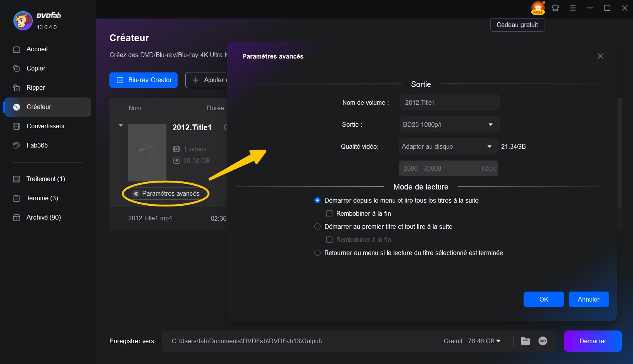Image resolution: width=633 pixels, height=364 pixels.
Task: Switch to the Convertisseur module
Action: point(45,126)
